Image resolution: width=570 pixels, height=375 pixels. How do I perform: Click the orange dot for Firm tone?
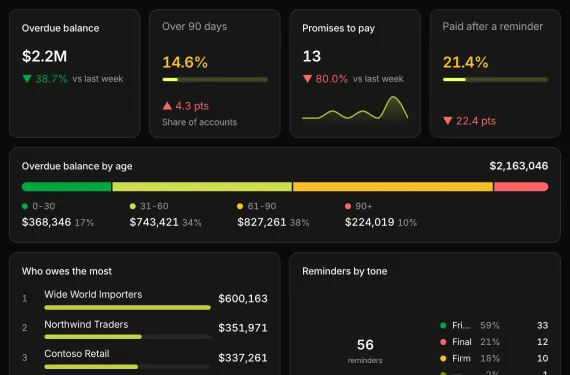click(x=443, y=359)
